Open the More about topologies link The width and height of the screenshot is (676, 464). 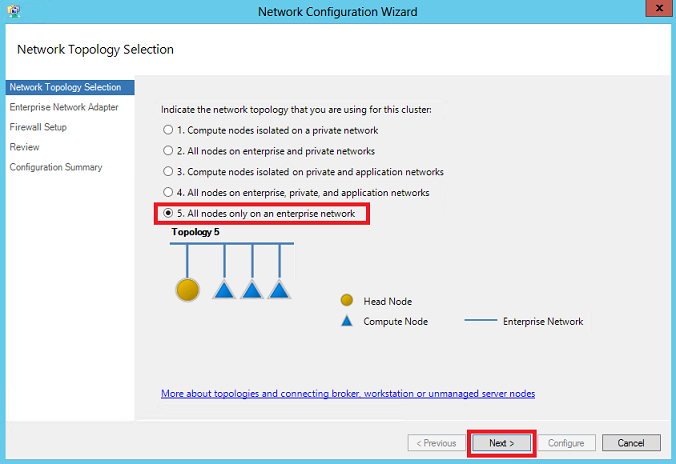348,394
